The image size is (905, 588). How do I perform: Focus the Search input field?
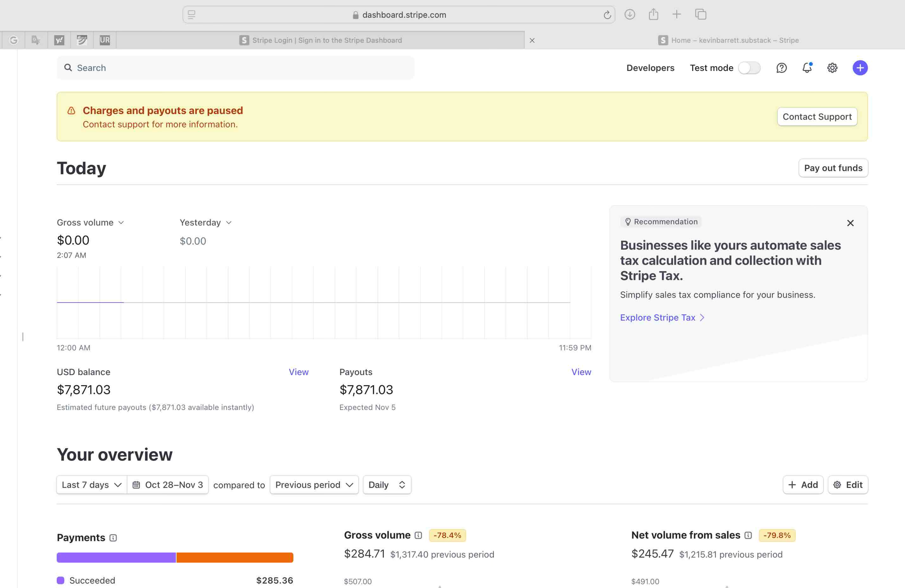(235, 68)
